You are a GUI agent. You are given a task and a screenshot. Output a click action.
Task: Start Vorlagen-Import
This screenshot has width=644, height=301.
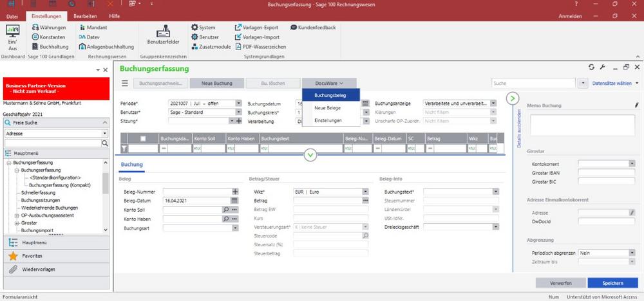click(257, 37)
